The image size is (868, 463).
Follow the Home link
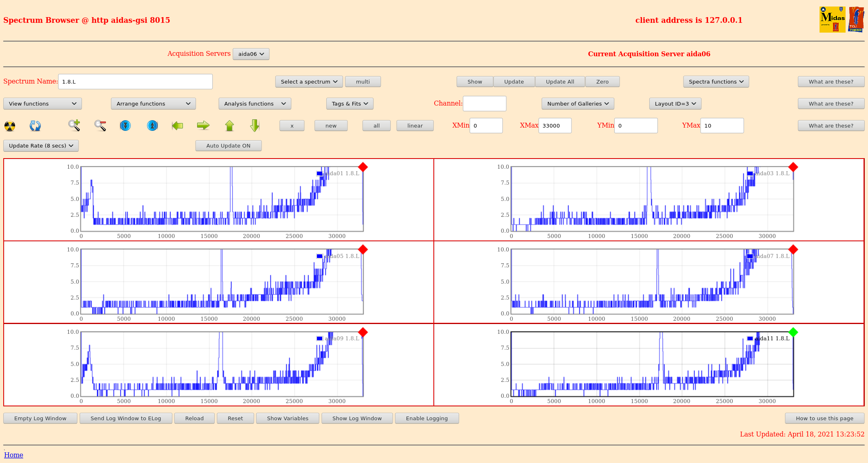[13, 455]
